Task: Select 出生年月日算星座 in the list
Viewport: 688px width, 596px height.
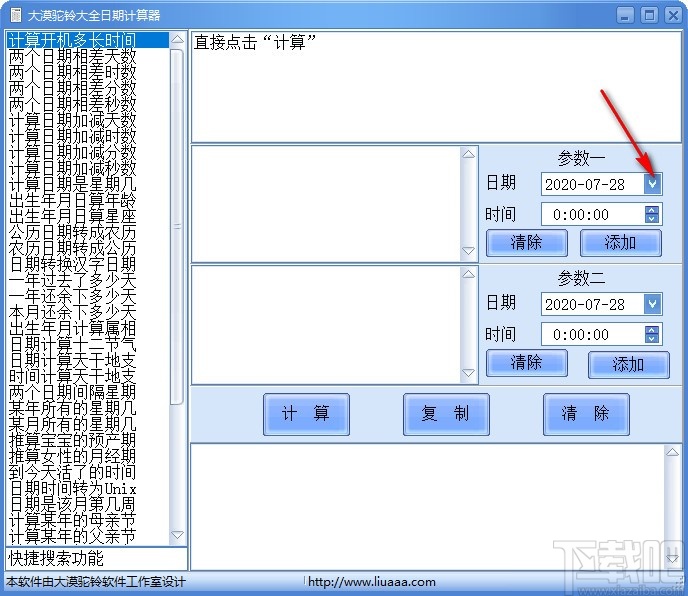Action: click(x=87, y=216)
